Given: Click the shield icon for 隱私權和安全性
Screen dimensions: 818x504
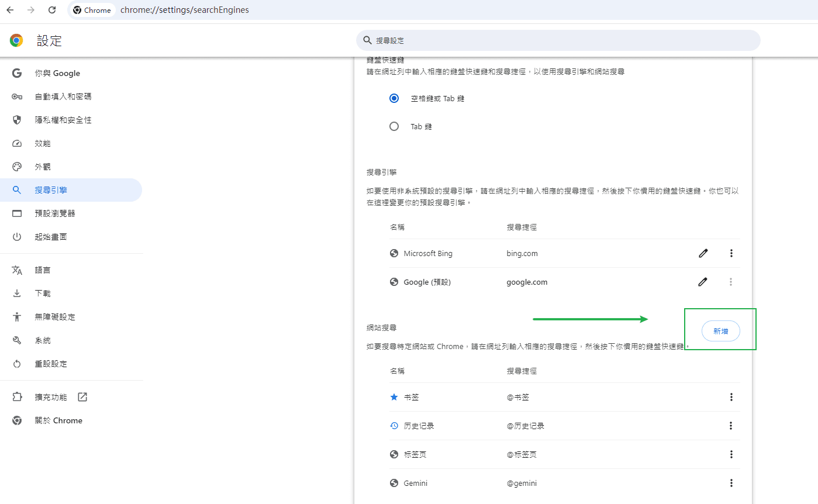Looking at the screenshot, I should click(17, 120).
